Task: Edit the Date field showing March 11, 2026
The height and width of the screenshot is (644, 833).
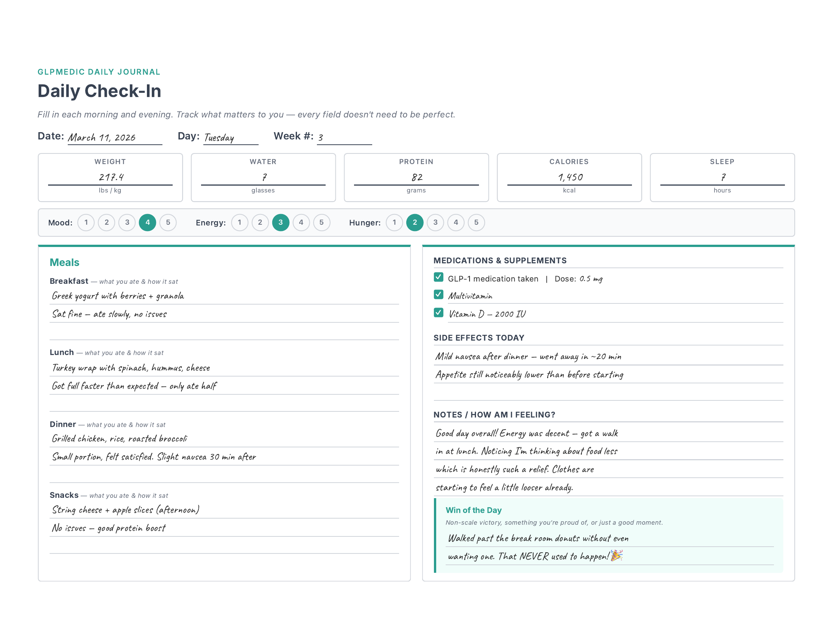Action: [x=114, y=138]
